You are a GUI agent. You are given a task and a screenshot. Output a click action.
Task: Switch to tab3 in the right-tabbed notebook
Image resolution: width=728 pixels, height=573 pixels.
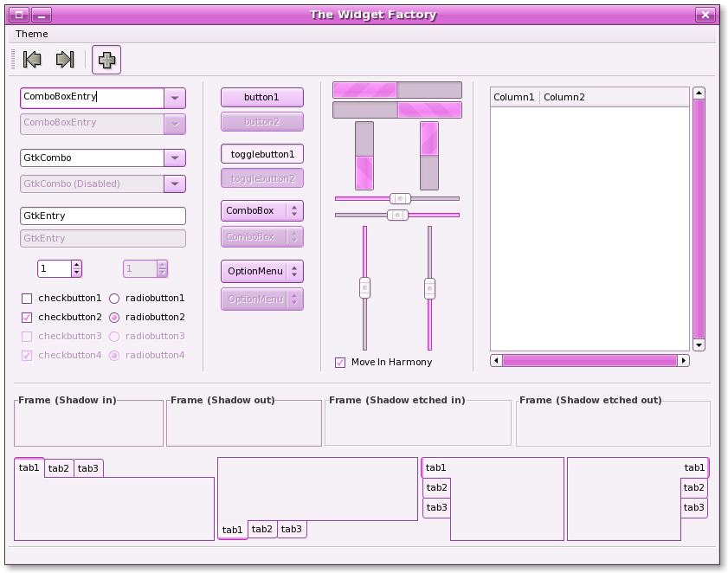tap(694, 508)
